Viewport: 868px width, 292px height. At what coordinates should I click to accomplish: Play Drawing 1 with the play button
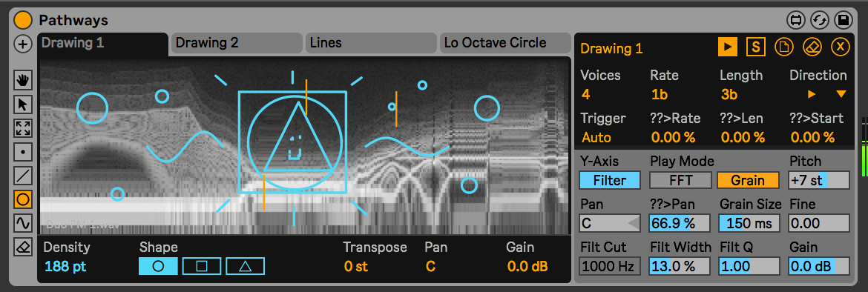click(728, 47)
